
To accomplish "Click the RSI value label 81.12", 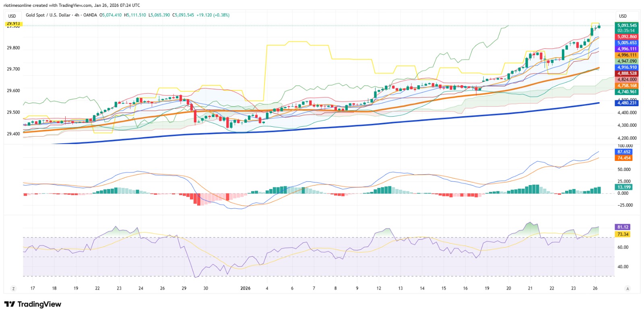I will pos(623,227).
